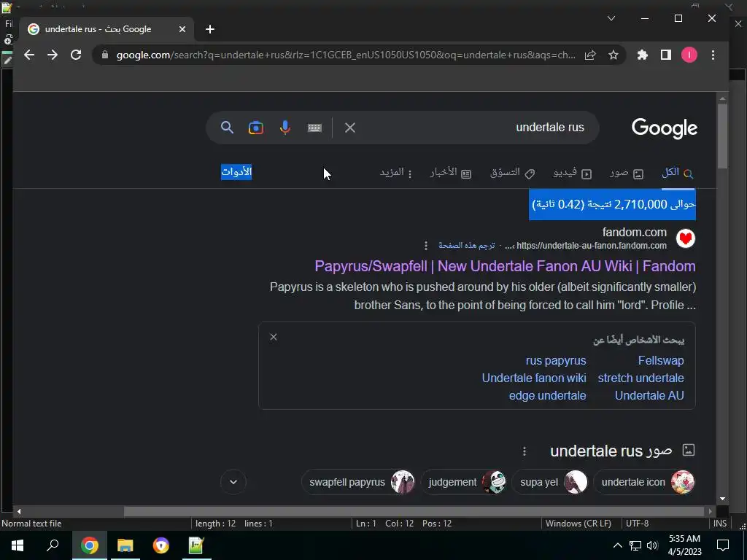Go forward with the Chrome forward arrow
The height and width of the screenshot is (560, 747).
pos(53,55)
